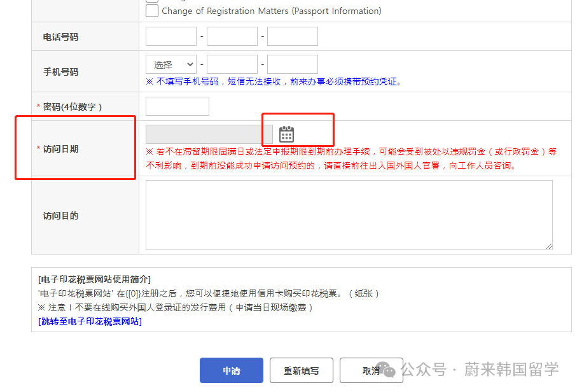The height and width of the screenshot is (392, 577).
Task: Grab the 访问目的 textarea resize handle
Action: tap(548, 246)
